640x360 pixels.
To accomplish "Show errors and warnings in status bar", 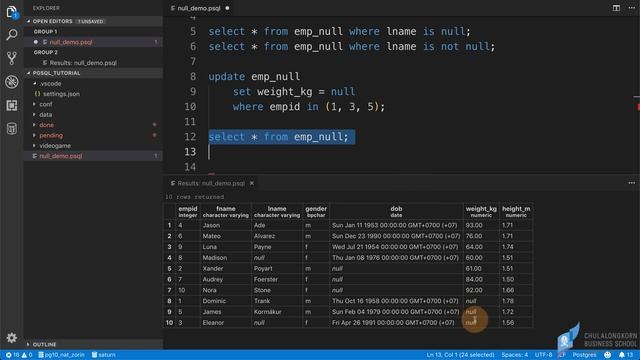I will [x=19, y=355].
